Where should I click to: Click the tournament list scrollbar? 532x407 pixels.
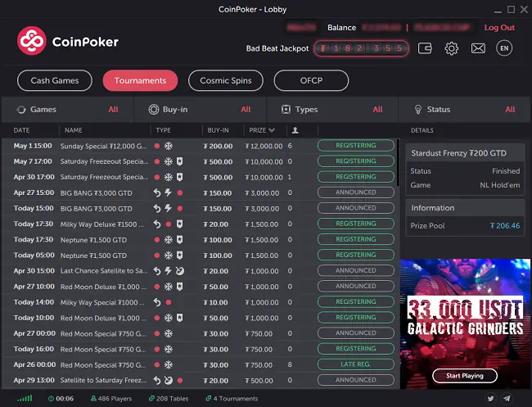(x=398, y=163)
